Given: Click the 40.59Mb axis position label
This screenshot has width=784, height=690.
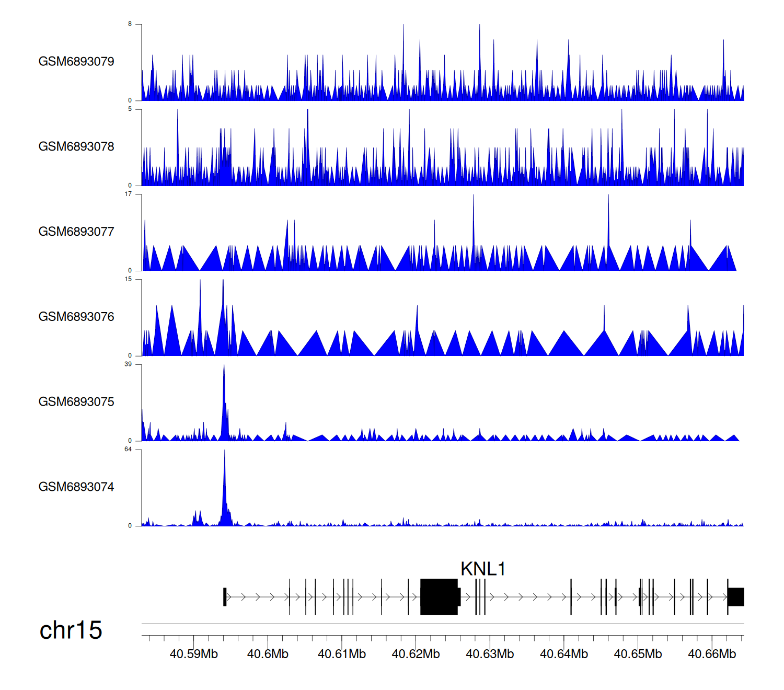Looking at the screenshot, I should click(x=193, y=654).
